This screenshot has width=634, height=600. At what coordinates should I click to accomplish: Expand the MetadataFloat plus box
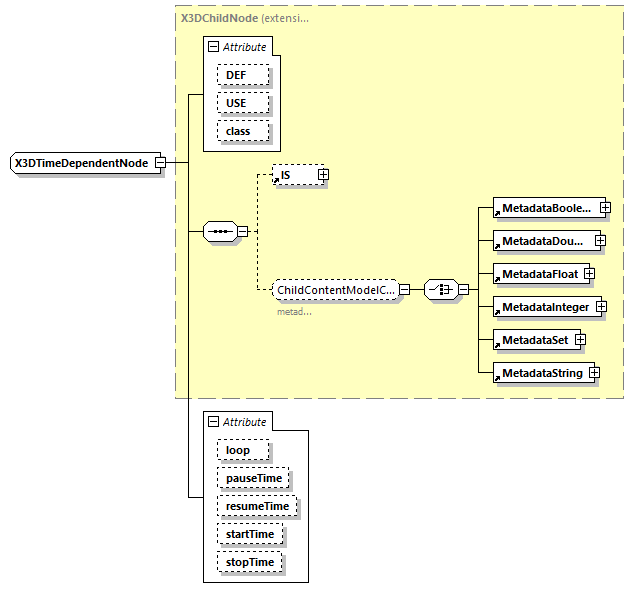coord(590,273)
